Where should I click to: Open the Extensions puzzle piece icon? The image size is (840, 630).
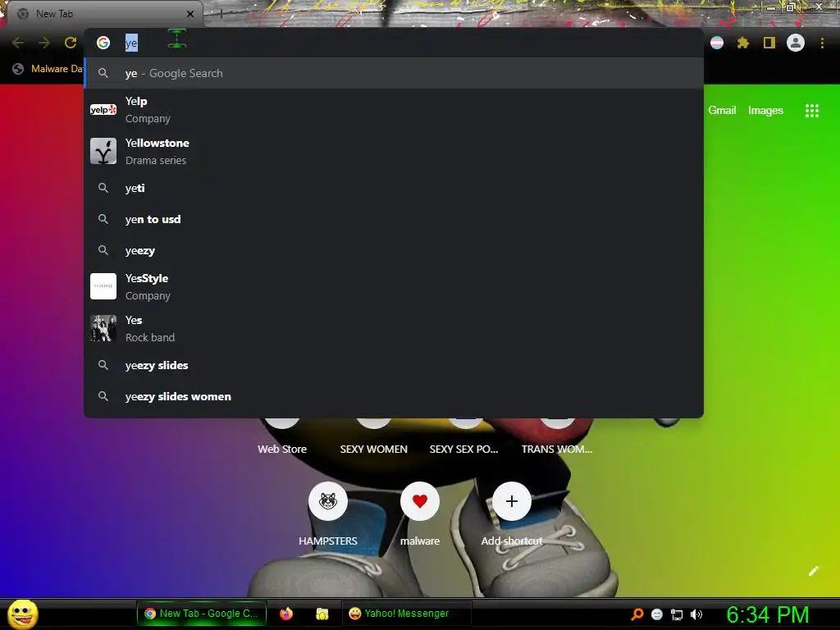point(743,43)
